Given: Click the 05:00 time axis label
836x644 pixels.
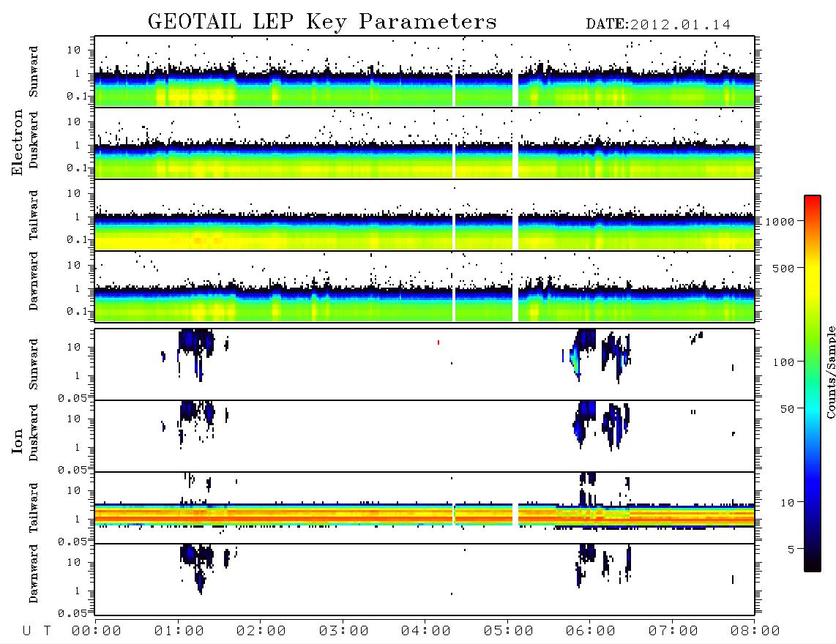Looking at the screenshot, I should click(x=509, y=631).
